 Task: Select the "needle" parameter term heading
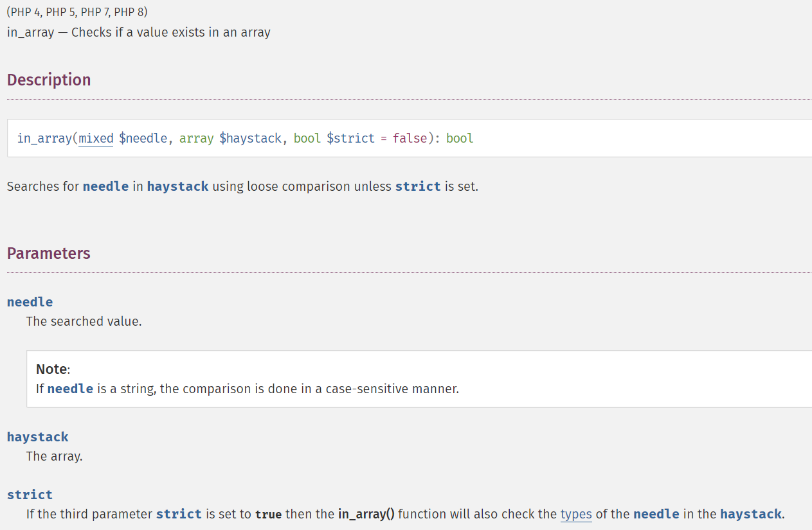[x=30, y=302]
